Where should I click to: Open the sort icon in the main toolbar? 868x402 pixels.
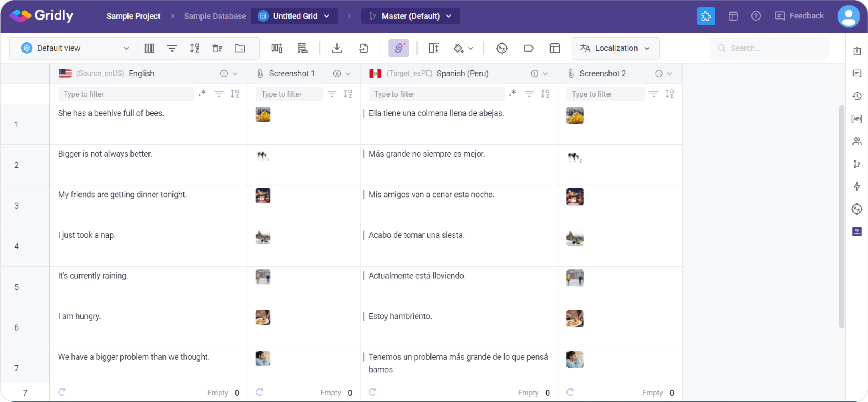click(195, 48)
